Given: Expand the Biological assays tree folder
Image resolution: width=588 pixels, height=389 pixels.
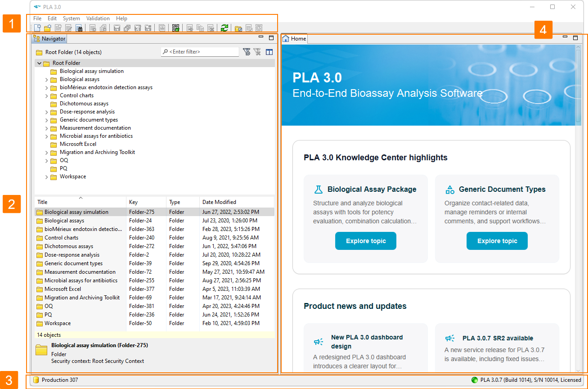Looking at the screenshot, I should 47,80.
